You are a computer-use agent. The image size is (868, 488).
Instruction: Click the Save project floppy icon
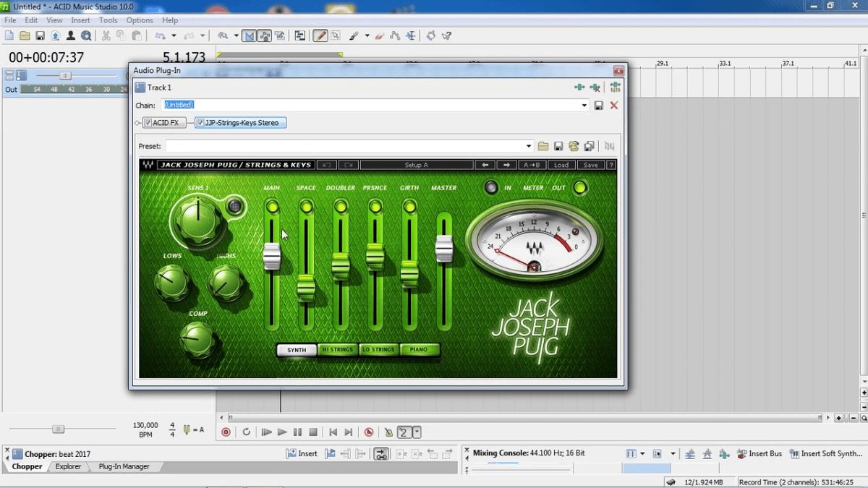[x=40, y=35]
